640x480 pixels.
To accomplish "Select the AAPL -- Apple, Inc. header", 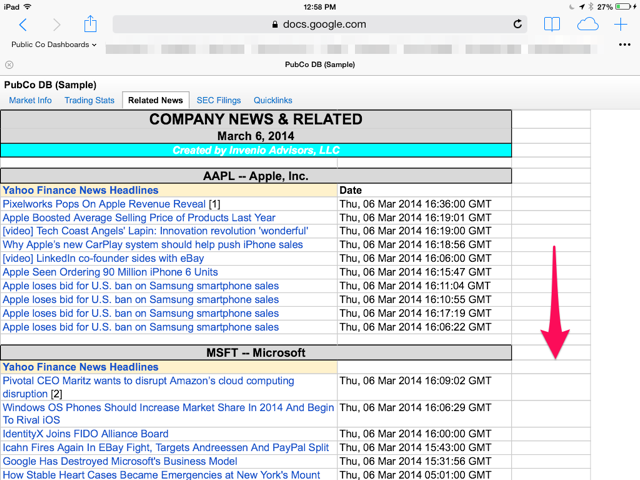I will (x=256, y=176).
